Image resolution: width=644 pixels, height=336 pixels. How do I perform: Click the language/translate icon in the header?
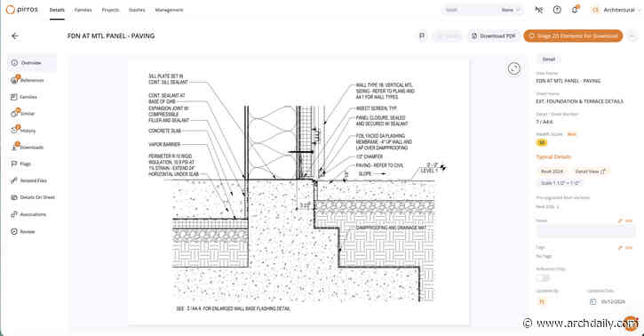[539, 10]
